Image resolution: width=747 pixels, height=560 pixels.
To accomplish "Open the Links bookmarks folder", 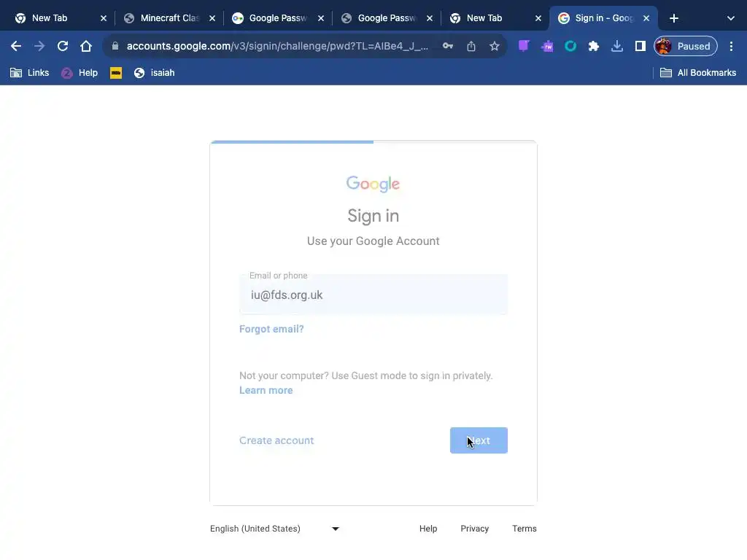I will (29, 73).
